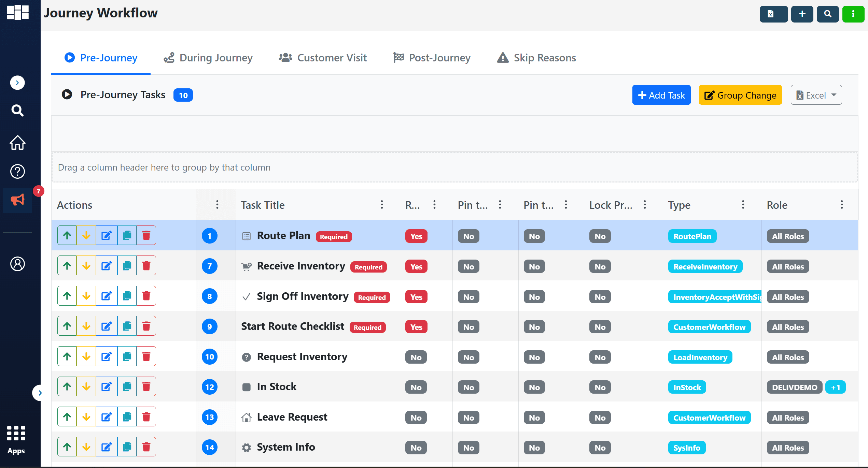Open the app grid logo in sidebar
Image resolution: width=868 pixels, height=468 pixels.
[x=18, y=13]
